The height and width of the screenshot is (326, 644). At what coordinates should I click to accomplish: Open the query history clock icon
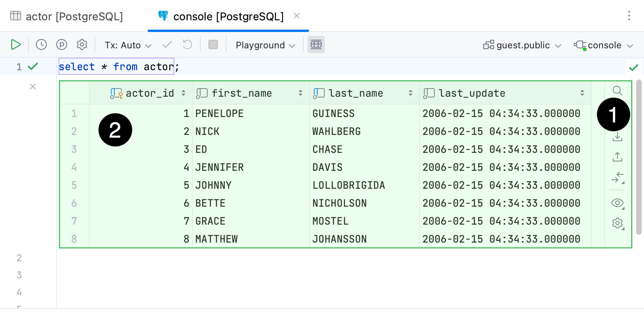coord(41,45)
